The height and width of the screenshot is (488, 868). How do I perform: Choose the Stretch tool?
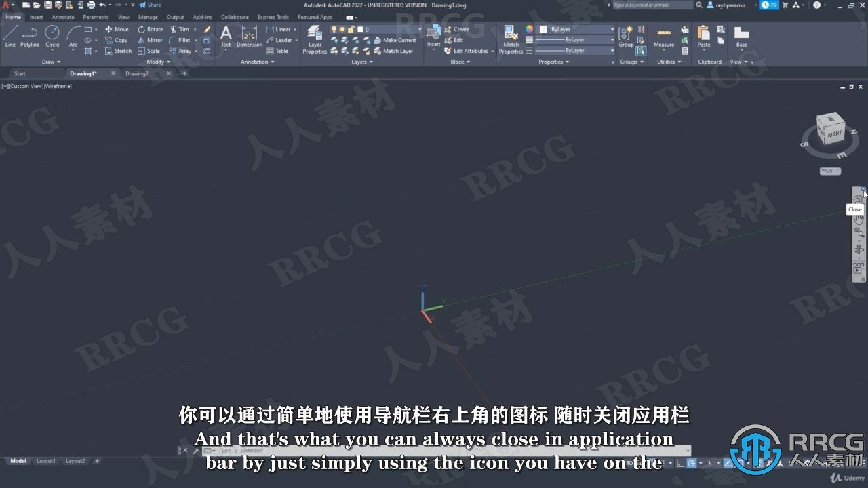click(x=118, y=51)
